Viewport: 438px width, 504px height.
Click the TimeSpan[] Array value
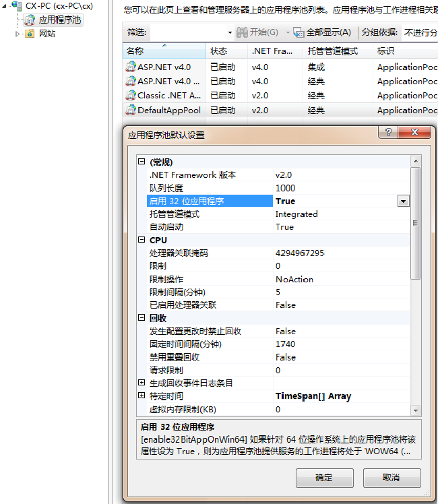point(313,396)
